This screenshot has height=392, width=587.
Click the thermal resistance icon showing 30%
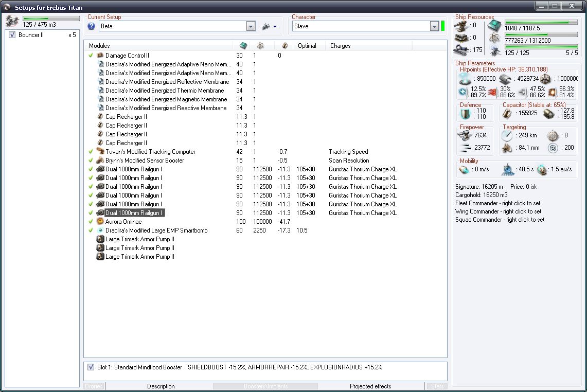pyautogui.click(x=493, y=92)
